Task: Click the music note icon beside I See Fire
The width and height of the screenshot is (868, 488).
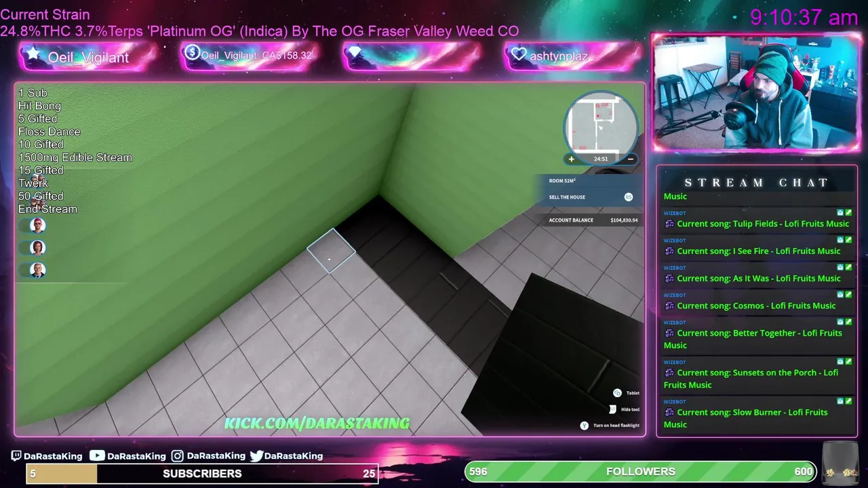Action: pyautogui.click(x=669, y=251)
